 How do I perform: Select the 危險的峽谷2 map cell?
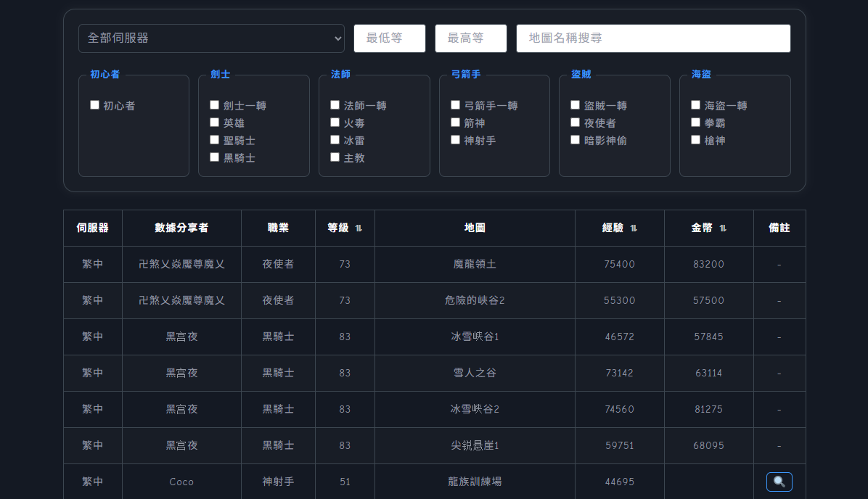475,300
